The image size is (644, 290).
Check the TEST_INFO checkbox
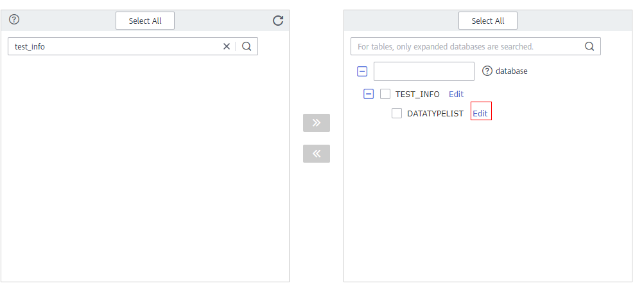pyautogui.click(x=385, y=94)
